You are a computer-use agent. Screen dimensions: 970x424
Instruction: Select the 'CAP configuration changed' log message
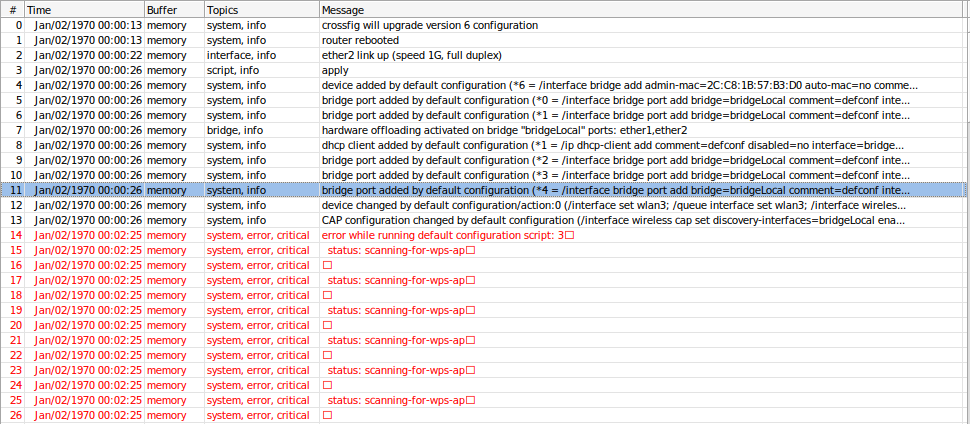(x=614, y=220)
